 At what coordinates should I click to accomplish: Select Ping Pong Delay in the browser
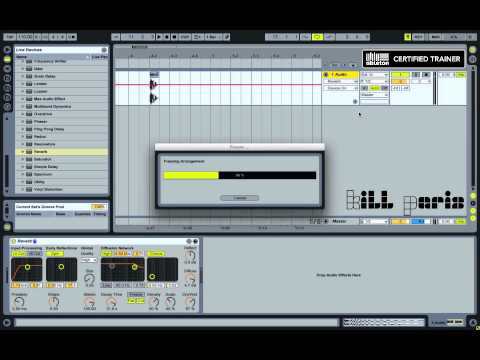tap(62, 129)
